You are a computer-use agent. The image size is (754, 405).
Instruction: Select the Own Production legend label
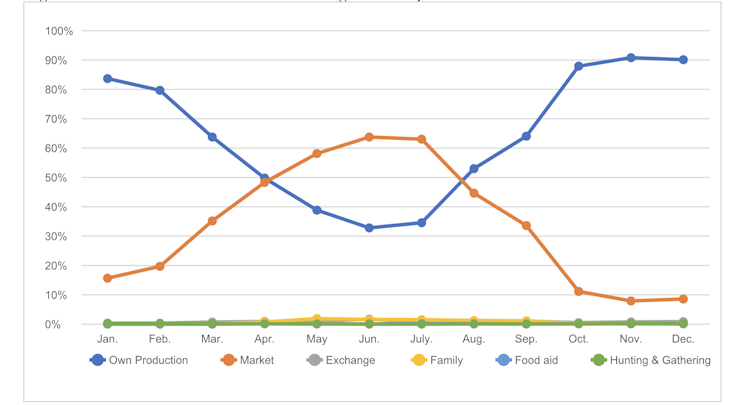click(x=148, y=360)
